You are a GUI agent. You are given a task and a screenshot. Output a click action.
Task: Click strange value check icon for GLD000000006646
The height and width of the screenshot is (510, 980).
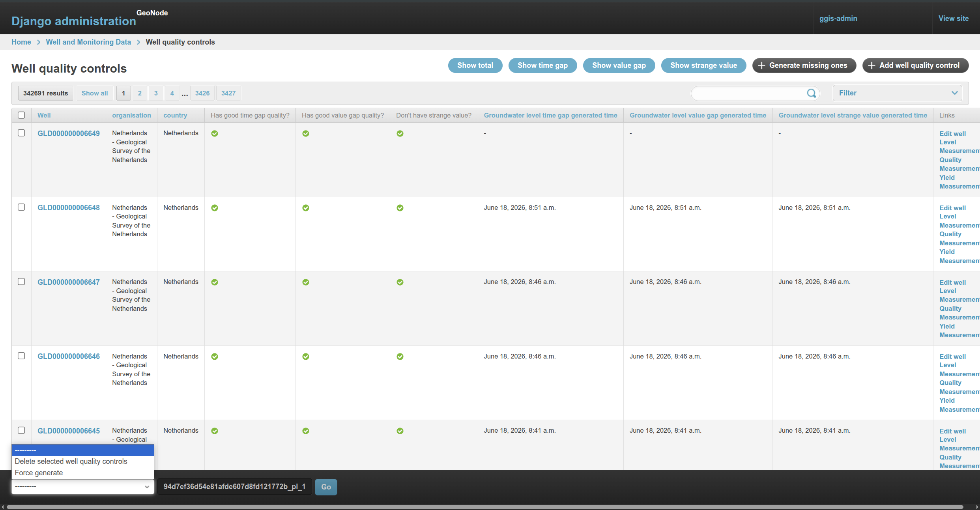pyautogui.click(x=400, y=357)
